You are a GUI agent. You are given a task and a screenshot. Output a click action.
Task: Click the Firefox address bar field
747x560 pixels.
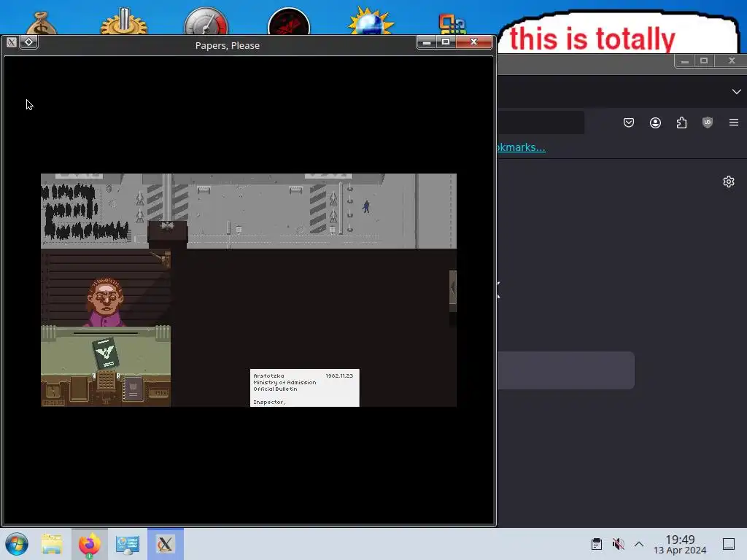coord(541,122)
